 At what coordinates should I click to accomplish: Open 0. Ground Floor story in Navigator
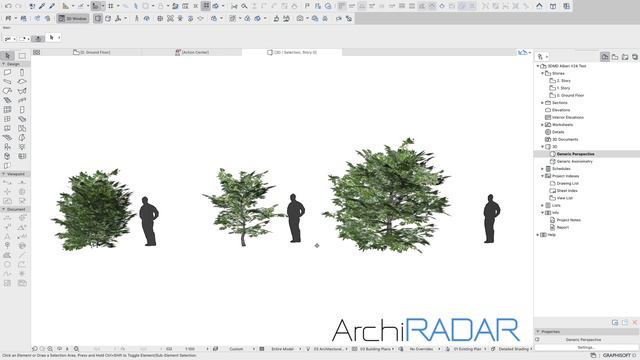pyautogui.click(x=570, y=96)
